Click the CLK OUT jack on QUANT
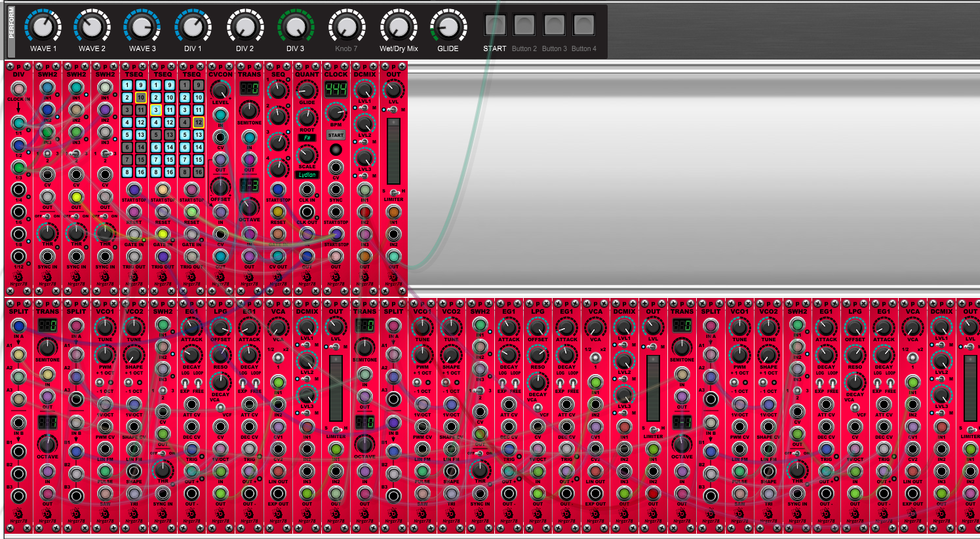This screenshot has width=980, height=539. click(x=307, y=212)
